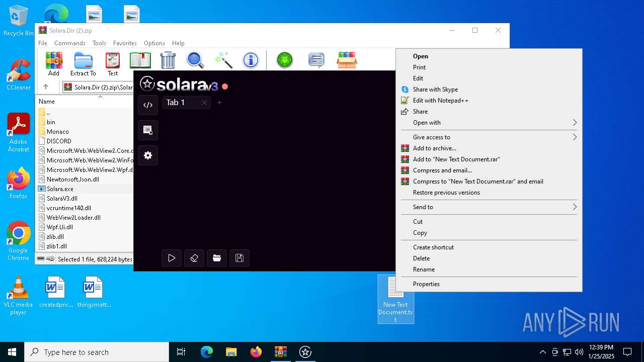This screenshot has height=362, width=644.
Task: Choose Share with Skype
Action: [x=489, y=89]
